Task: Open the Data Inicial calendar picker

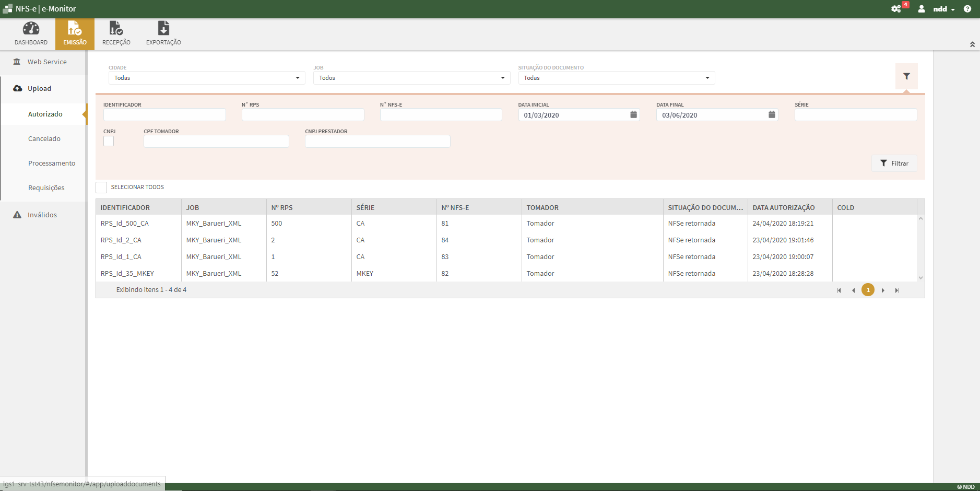Action: tap(633, 115)
